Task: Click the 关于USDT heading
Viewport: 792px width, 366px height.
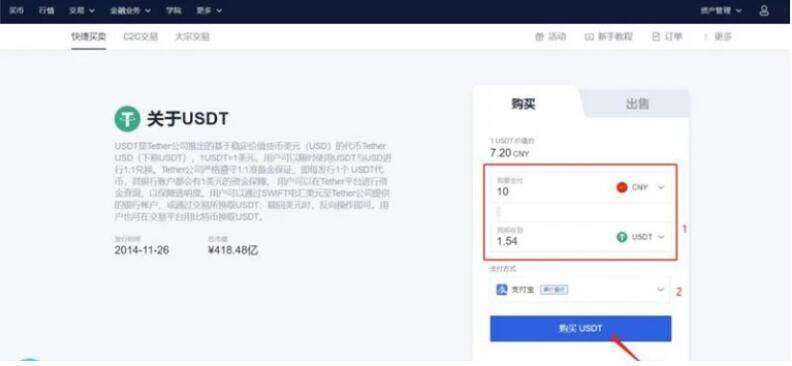Action: tap(187, 119)
